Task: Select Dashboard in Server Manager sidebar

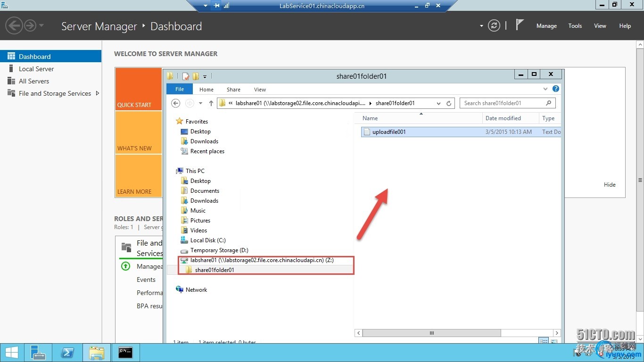Action: coord(50,57)
